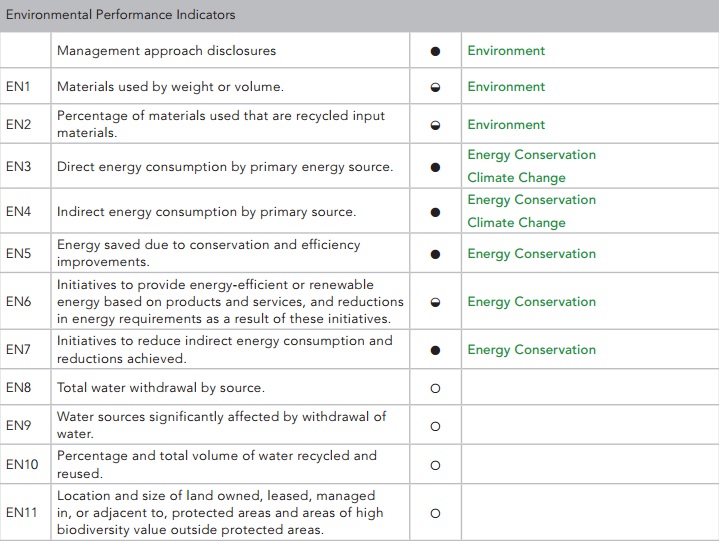
Task: Click the half-filled circle for EN2
Action: click(435, 125)
